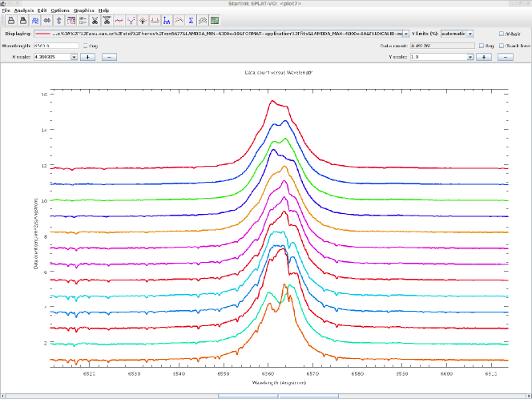Click the fit to width horizontal-arrows icon
The width and height of the screenshot is (532, 399).
coord(46,21)
